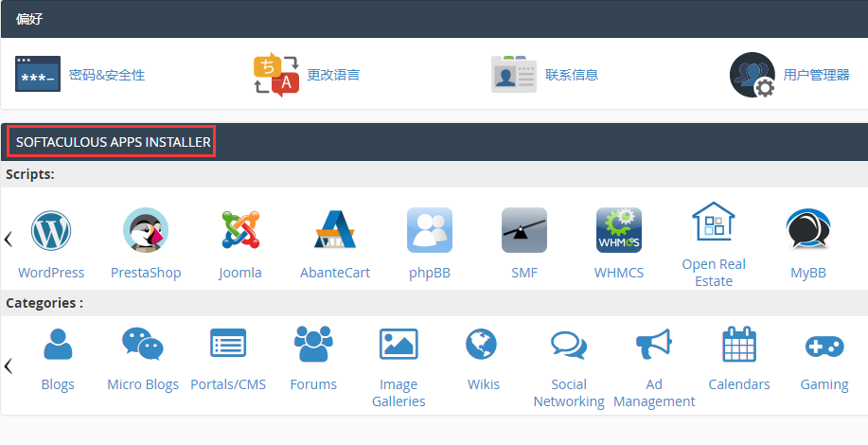Click the PrestaShop text link
868x445 pixels.
146,273
